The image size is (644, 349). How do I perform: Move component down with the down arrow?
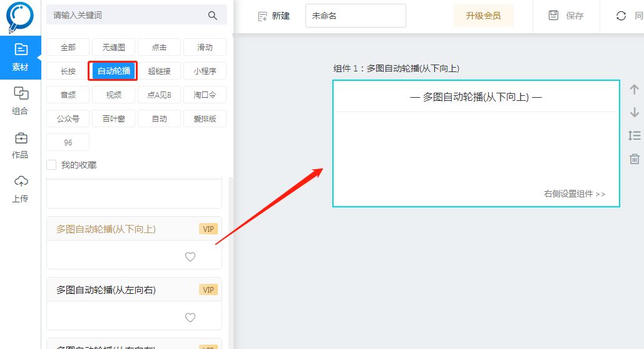click(x=634, y=112)
